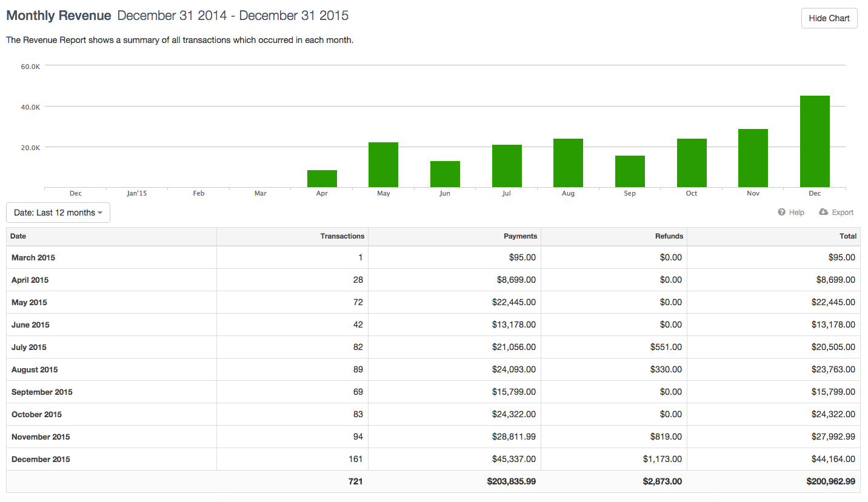Image resolution: width=868 pixels, height=502 pixels.
Task: Click the Feb x-axis label
Action: tap(199, 194)
